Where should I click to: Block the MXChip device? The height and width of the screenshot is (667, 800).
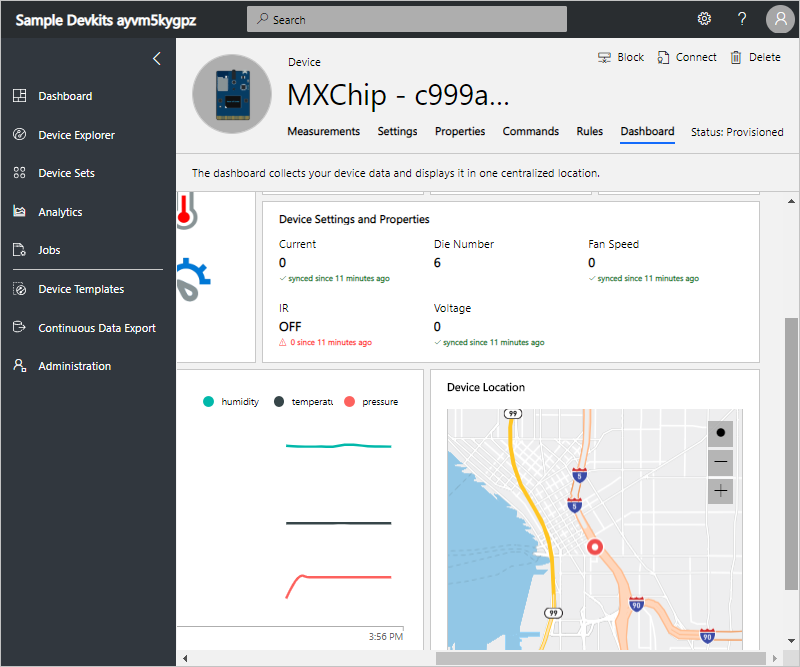(620, 57)
